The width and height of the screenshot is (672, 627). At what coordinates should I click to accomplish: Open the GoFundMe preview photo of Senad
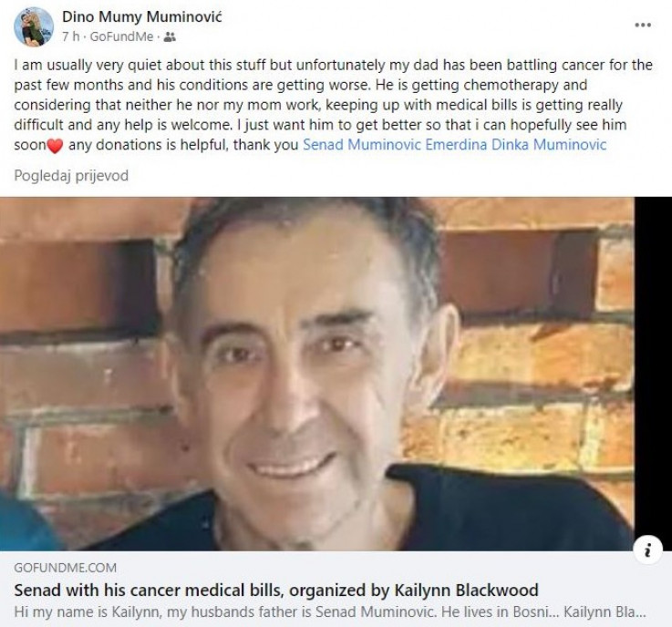(317, 374)
